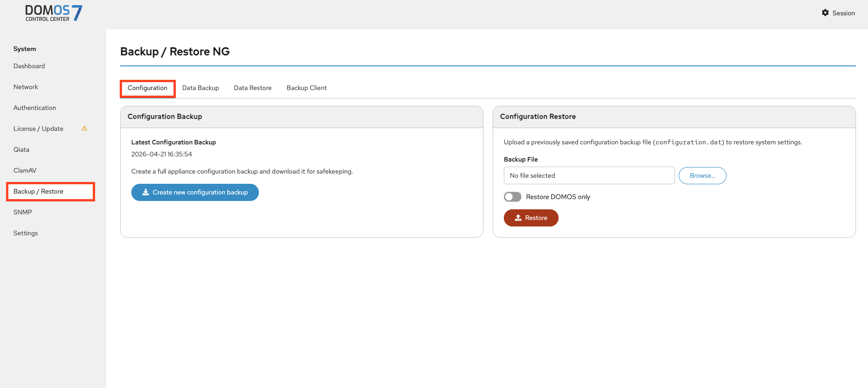Open Authentication in the sidebar
868x388 pixels.
pyautogui.click(x=35, y=108)
